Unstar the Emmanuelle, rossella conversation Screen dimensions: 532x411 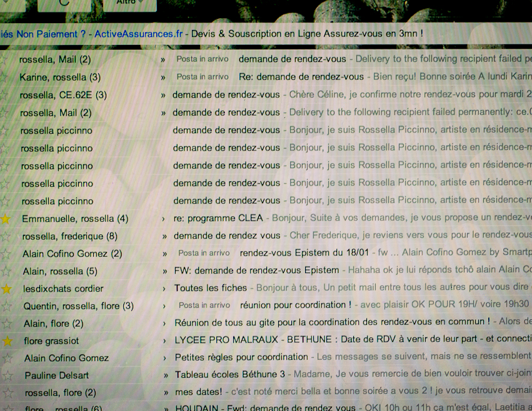pos(6,219)
